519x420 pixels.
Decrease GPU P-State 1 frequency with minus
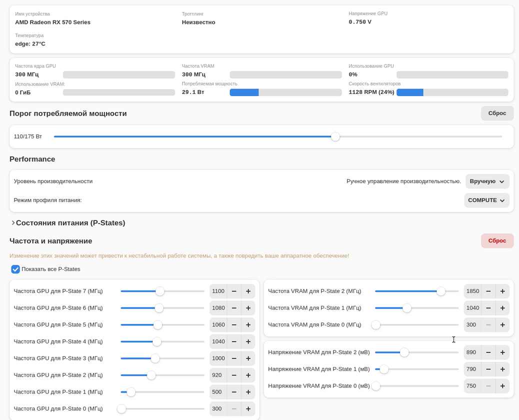click(234, 392)
